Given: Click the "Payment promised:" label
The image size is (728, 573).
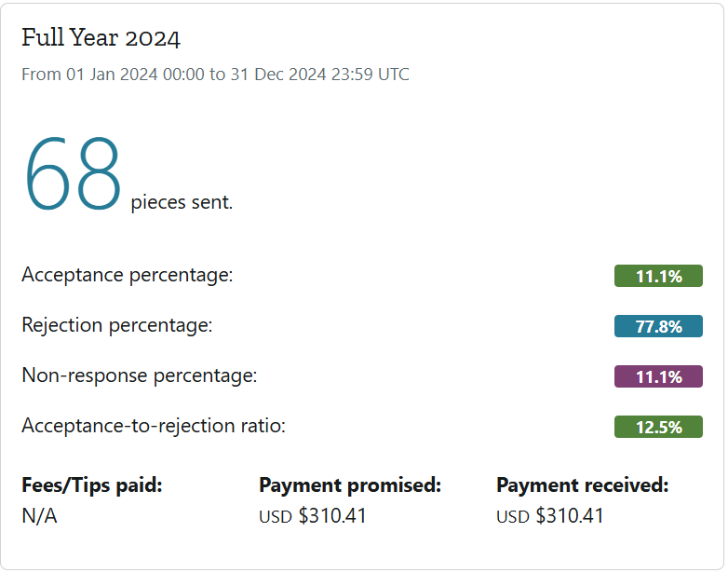Looking at the screenshot, I should tap(350, 485).
